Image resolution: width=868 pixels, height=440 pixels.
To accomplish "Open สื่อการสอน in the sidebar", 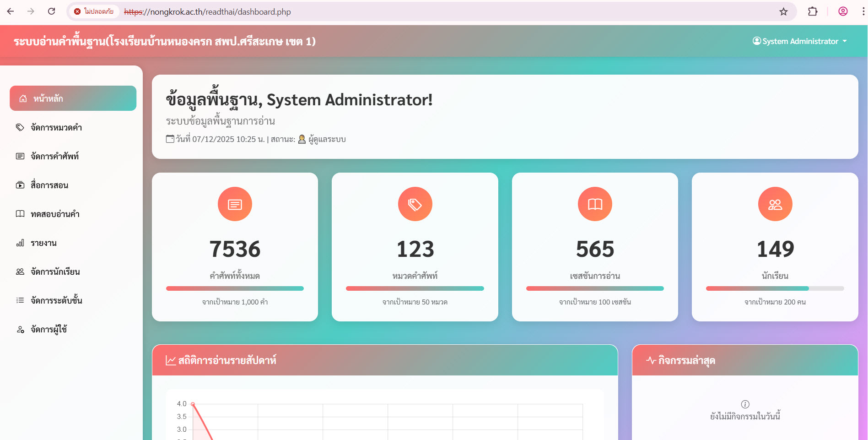I will pyautogui.click(x=73, y=185).
